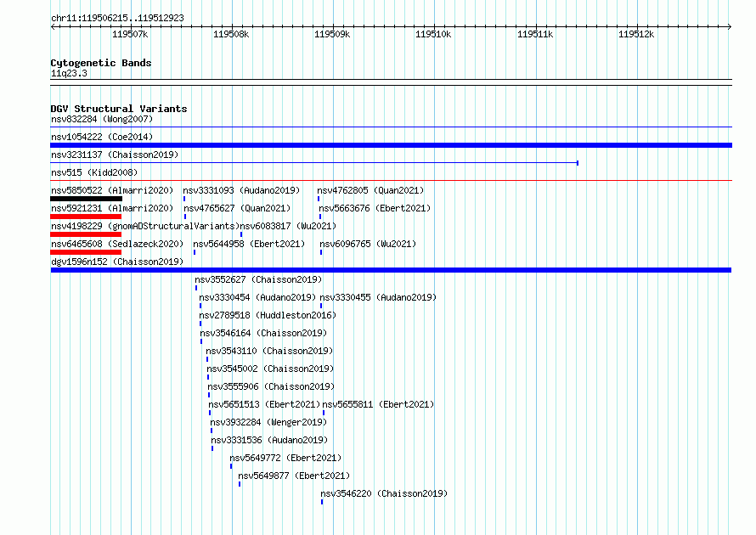This screenshot has height=535, width=756.
Task: Click the DGV Structural Variants track title
Action: pyautogui.click(x=119, y=109)
